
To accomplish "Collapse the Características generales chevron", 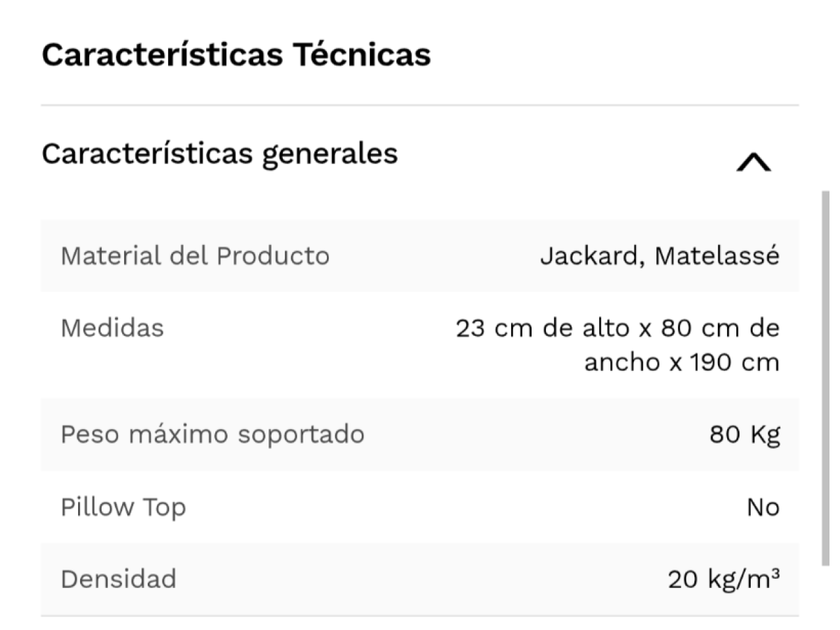I will click(753, 162).
